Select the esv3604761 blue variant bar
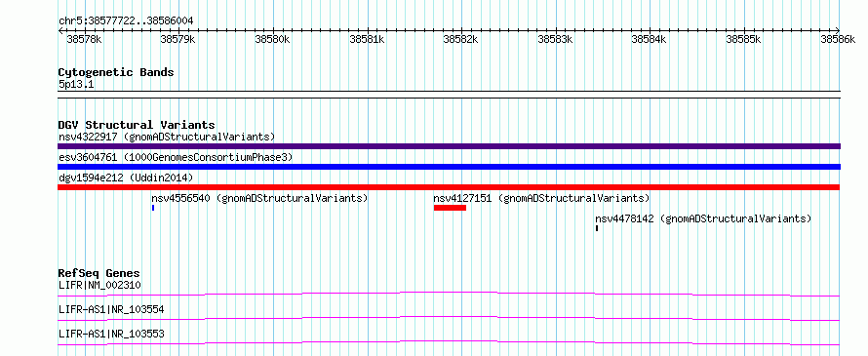This screenshot has height=356, width=868. coord(449,167)
